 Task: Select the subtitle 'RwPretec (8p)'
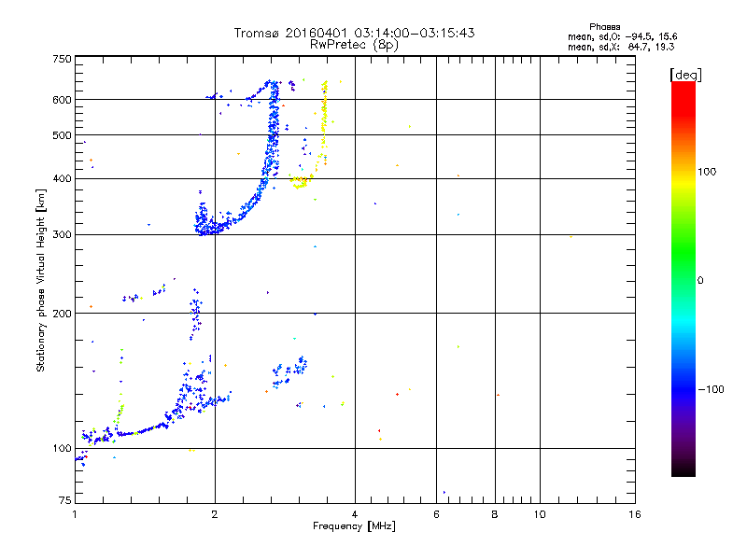tap(354, 45)
